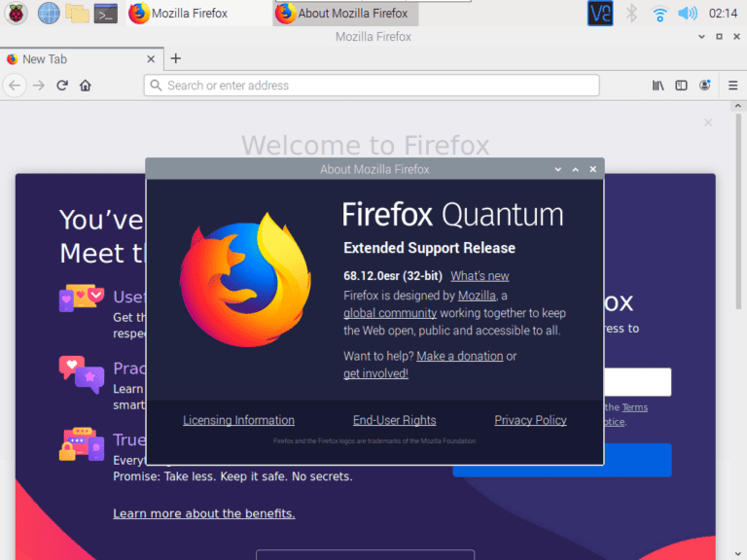Screen dimensions: 747x560
Task: Open the Firefox Account menu
Action: click(705, 85)
